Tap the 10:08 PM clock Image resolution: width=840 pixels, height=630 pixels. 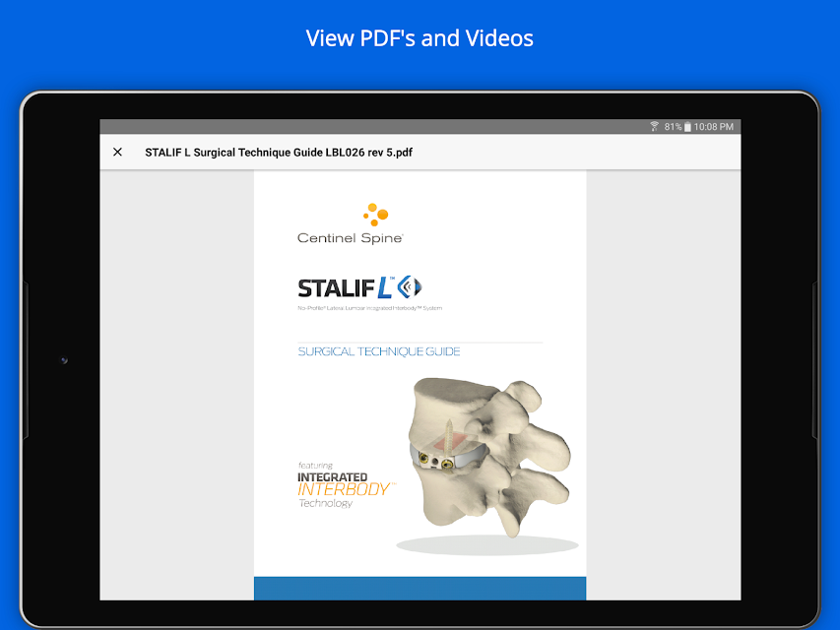[714, 126]
